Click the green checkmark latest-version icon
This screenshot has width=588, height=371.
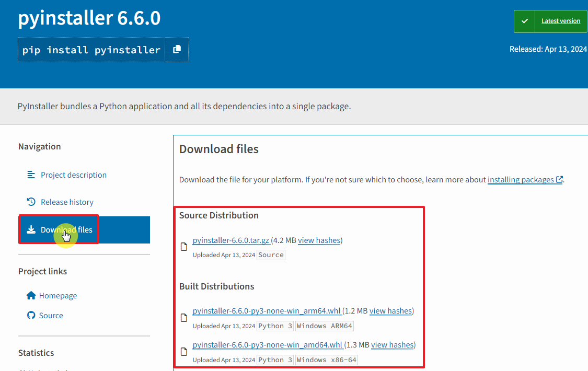pyautogui.click(x=525, y=21)
